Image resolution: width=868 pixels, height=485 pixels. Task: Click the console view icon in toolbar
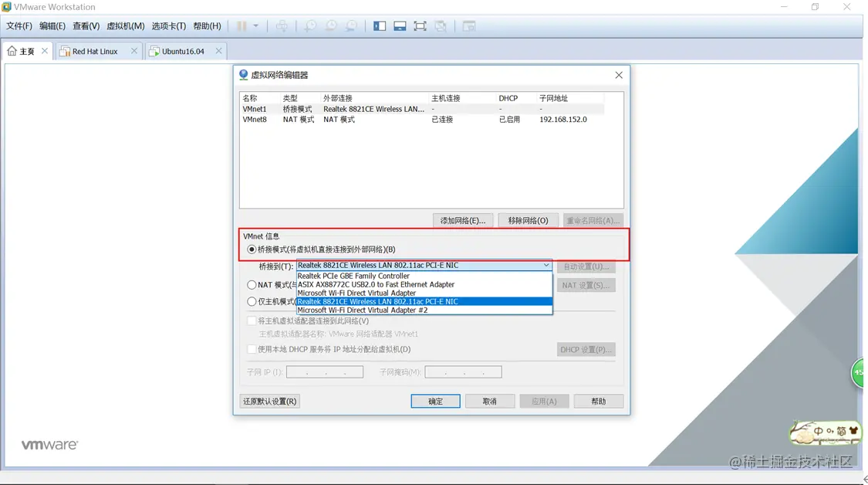click(x=469, y=26)
